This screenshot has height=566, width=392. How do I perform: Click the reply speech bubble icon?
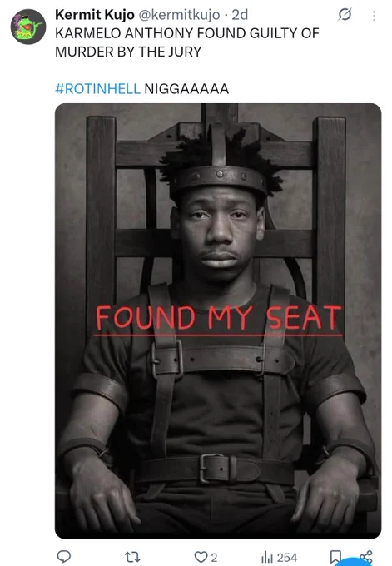tap(64, 557)
